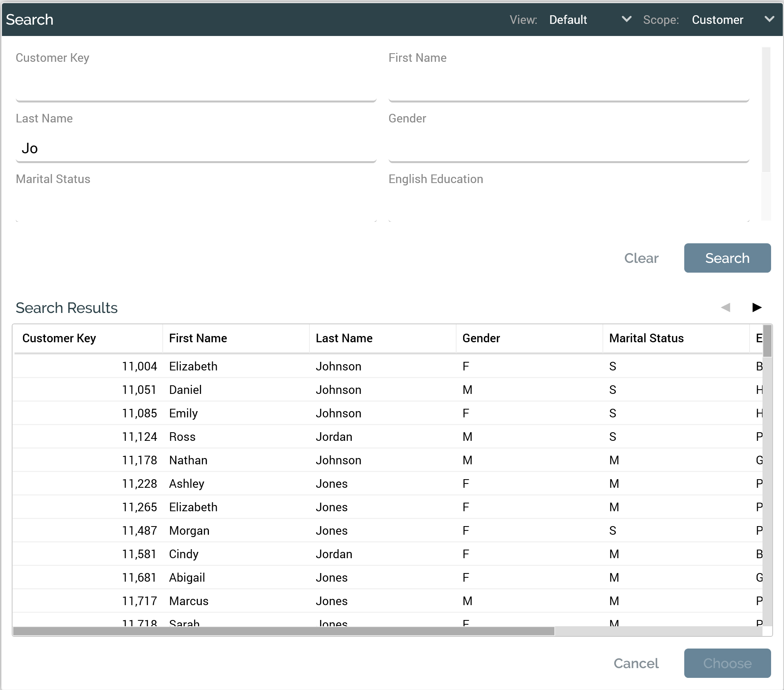Sort by Customer Key column header
Viewport: 784px width, 690px height.
tap(59, 338)
